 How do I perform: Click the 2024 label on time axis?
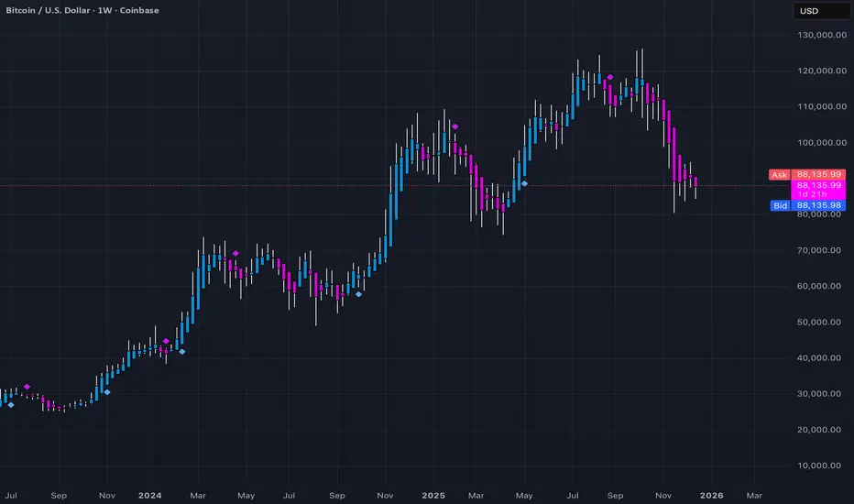tap(149, 495)
